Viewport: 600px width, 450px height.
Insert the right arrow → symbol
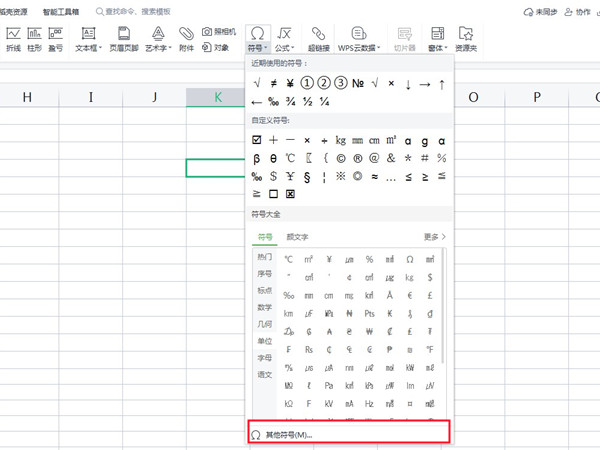click(x=425, y=84)
